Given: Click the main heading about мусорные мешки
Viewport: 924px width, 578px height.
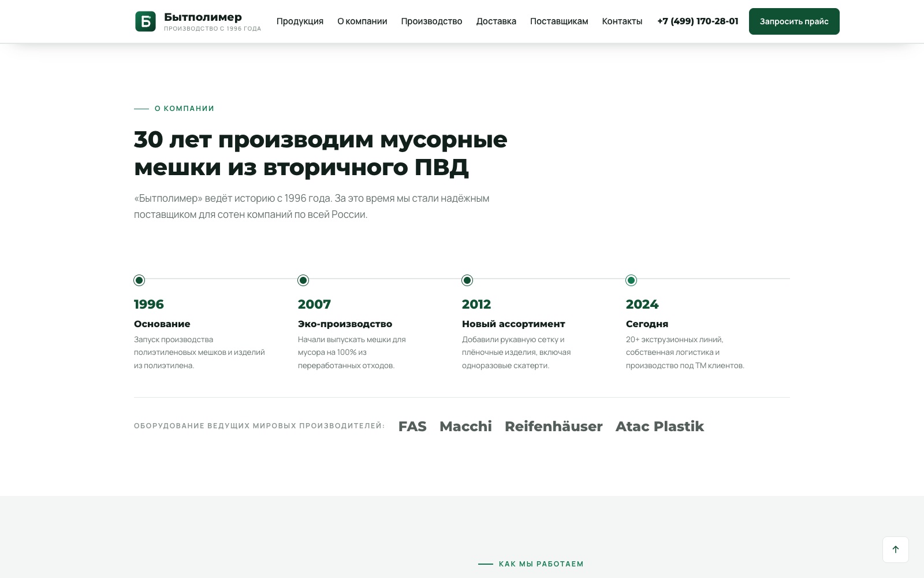Looking at the screenshot, I should (321, 153).
